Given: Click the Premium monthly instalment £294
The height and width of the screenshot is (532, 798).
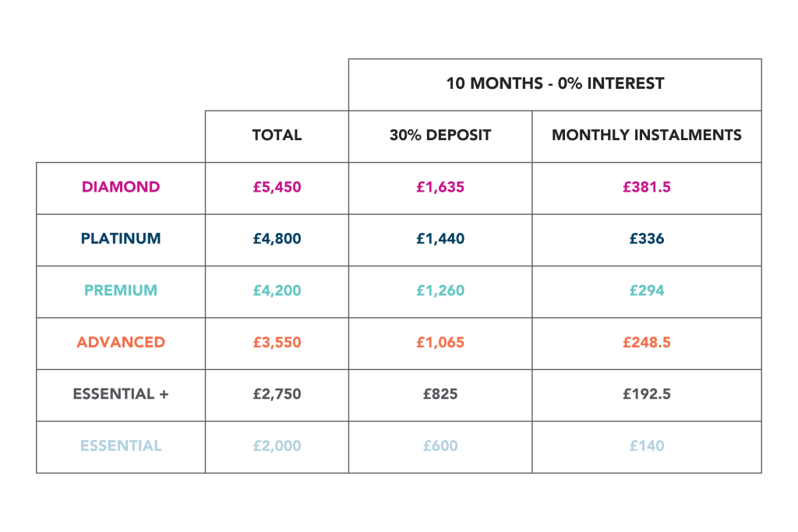Looking at the screenshot, I should tap(647, 291).
